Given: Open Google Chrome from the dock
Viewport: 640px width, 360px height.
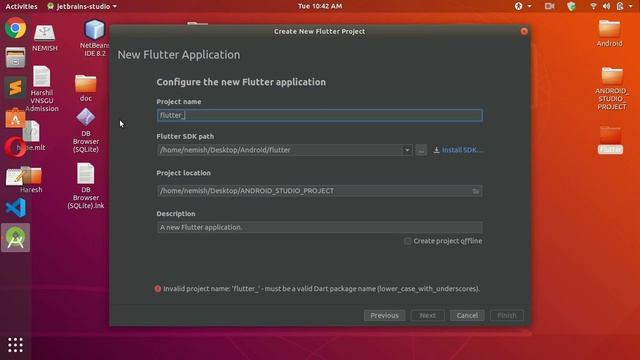Looking at the screenshot, I should click(16, 28).
